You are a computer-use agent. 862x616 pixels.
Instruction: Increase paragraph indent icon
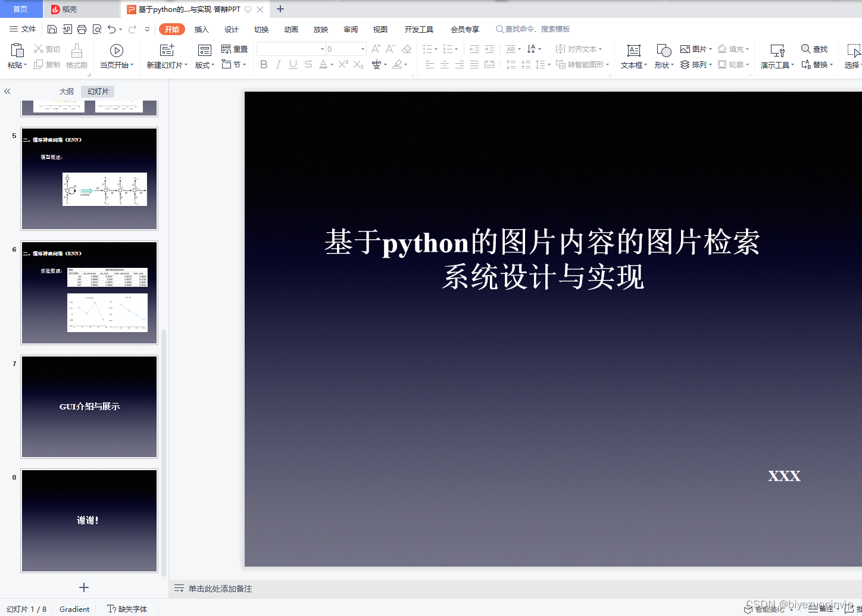(489, 49)
